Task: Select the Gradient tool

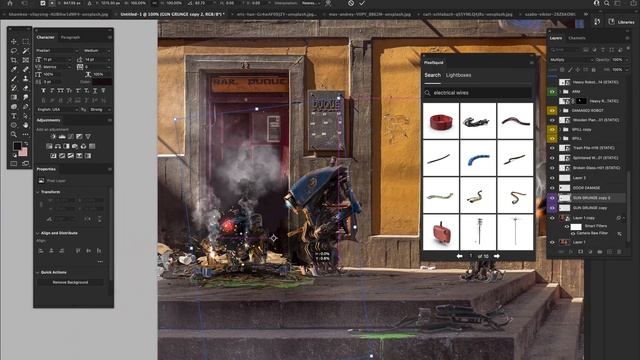Action: coord(14,97)
